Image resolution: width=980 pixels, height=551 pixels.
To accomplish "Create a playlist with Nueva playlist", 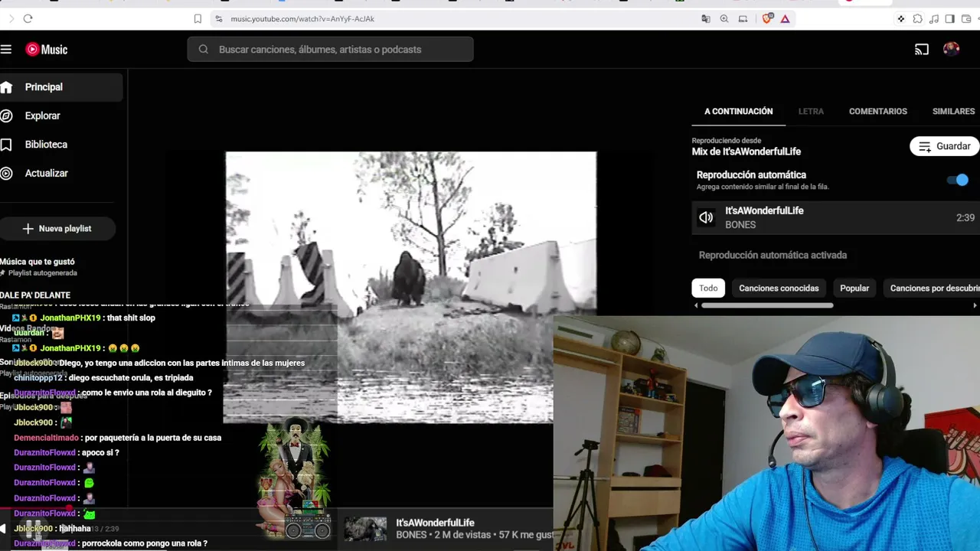I will pyautogui.click(x=57, y=229).
